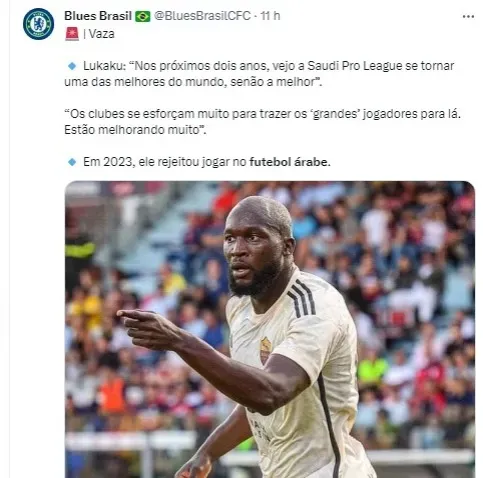Image resolution: width=483 pixels, height=478 pixels.
Task: Open the three-dot more options menu
Action: click(468, 17)
